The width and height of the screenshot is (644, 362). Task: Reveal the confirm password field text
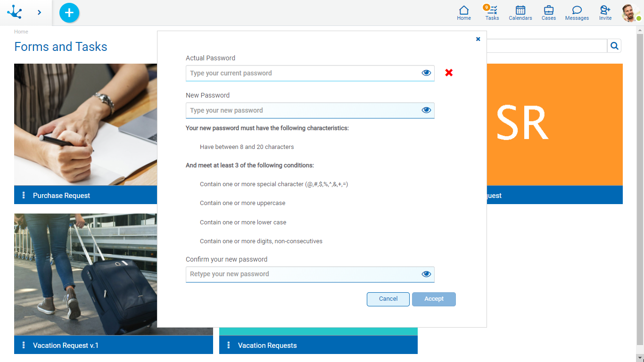coord(426,274)
